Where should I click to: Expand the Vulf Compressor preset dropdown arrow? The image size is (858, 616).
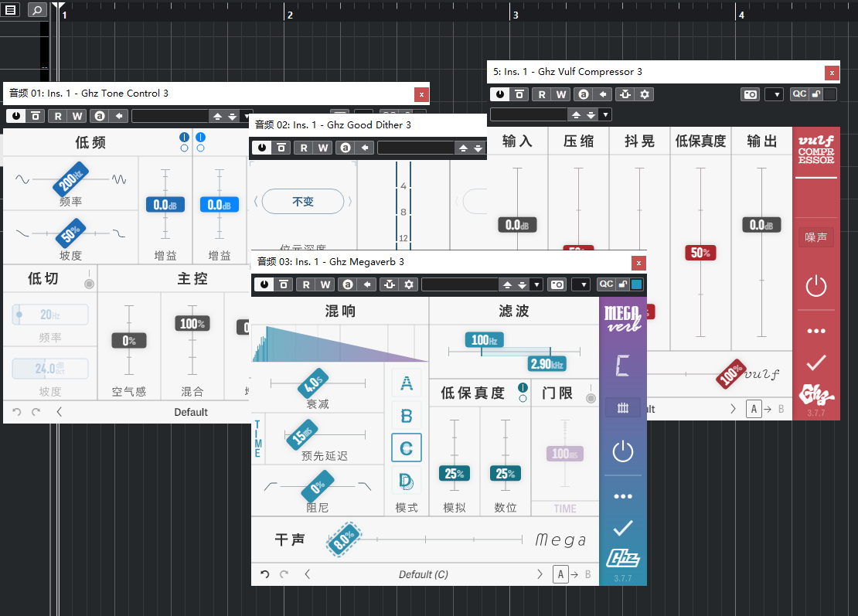tap(605, 114)
